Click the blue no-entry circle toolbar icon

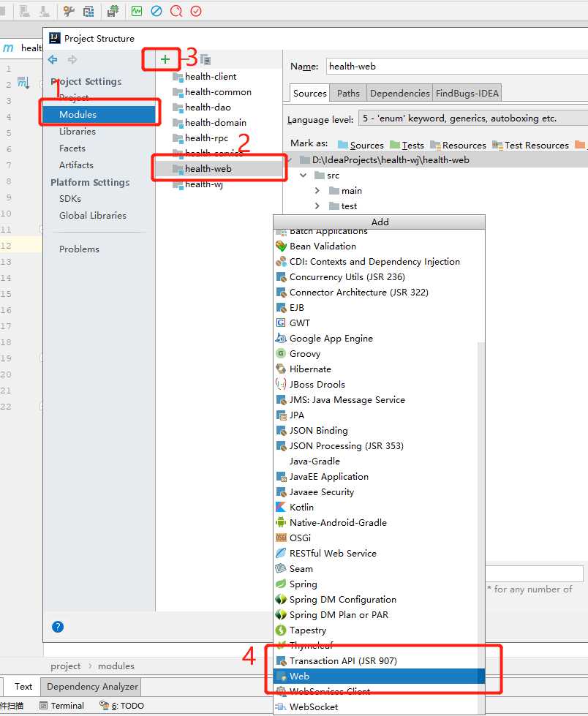pos(156,11)
